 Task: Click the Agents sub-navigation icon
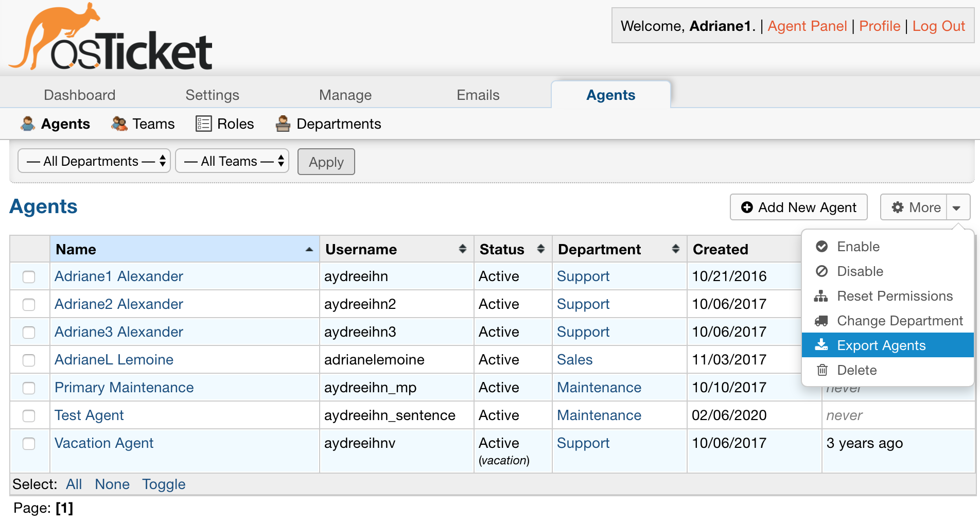pos(28,124)
